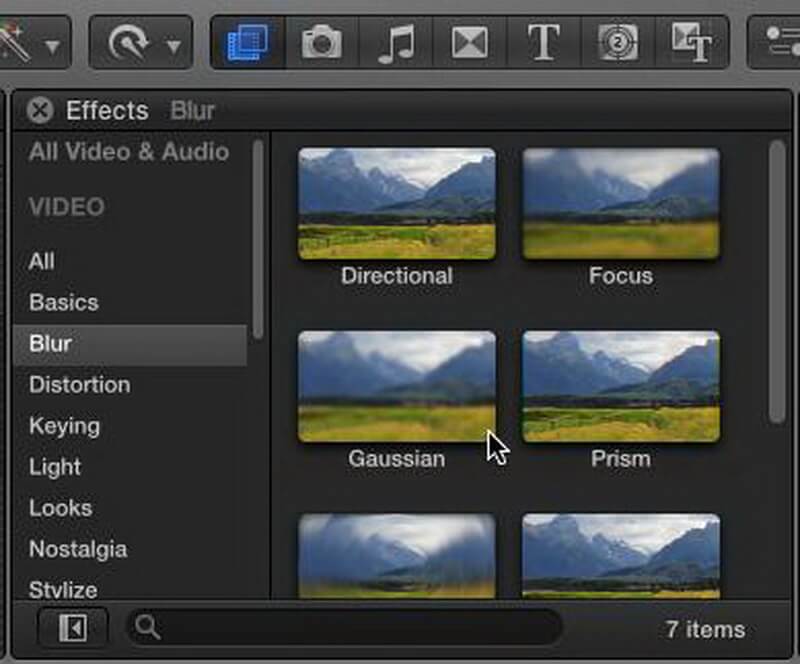The width and height of the screenshot is (800, 664).
Task: Click the category list scrollbar
Action: tap(258, 239)
